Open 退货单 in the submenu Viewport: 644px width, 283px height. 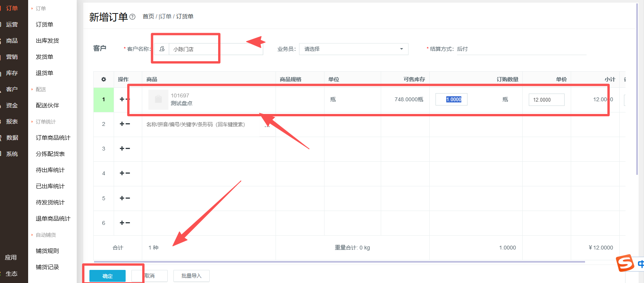coord(45,73)
